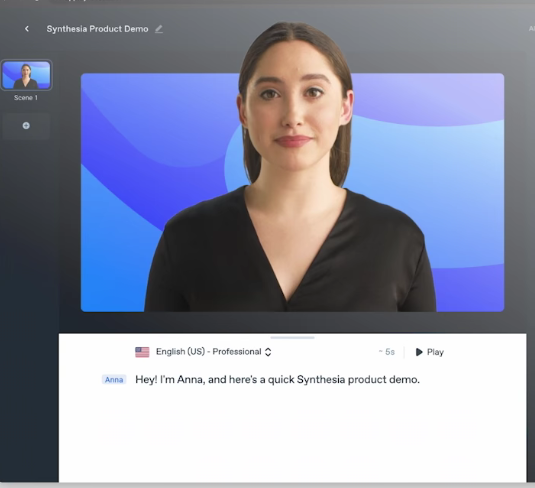Open the English (US) - Professional voice dropdown

tap(208, 352)
